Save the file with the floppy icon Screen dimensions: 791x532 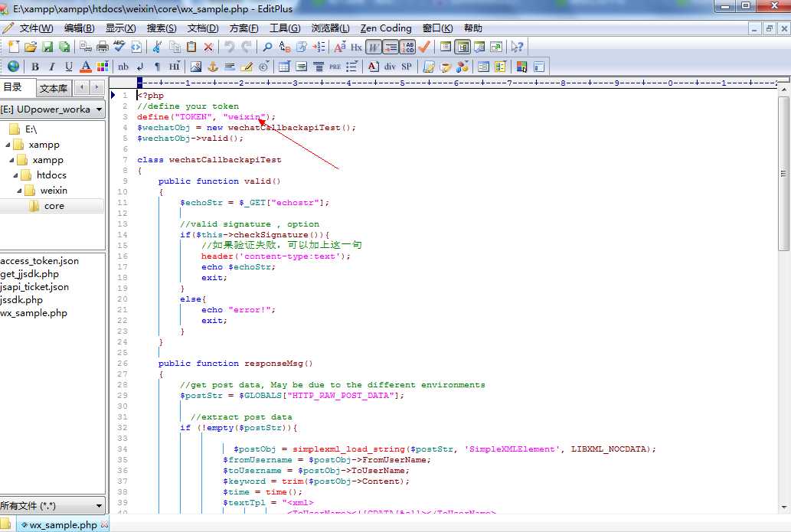point(47,47)
